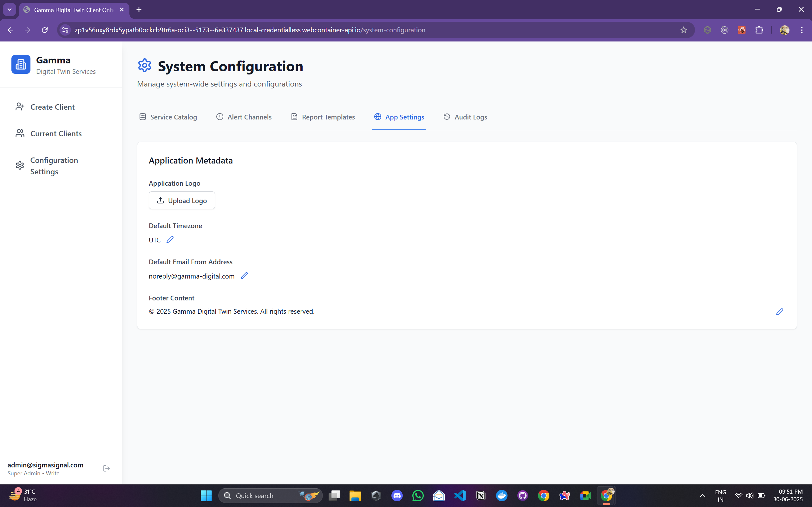The width and height of the screenshot is (812, 507).
Task: Click the Gamma logo icon in sidebar
Action: click(21, 64)
